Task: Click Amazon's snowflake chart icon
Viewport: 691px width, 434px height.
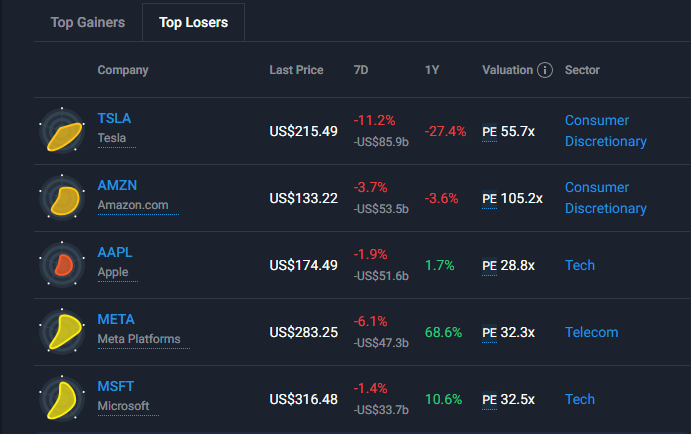Action: pos(61,198)
